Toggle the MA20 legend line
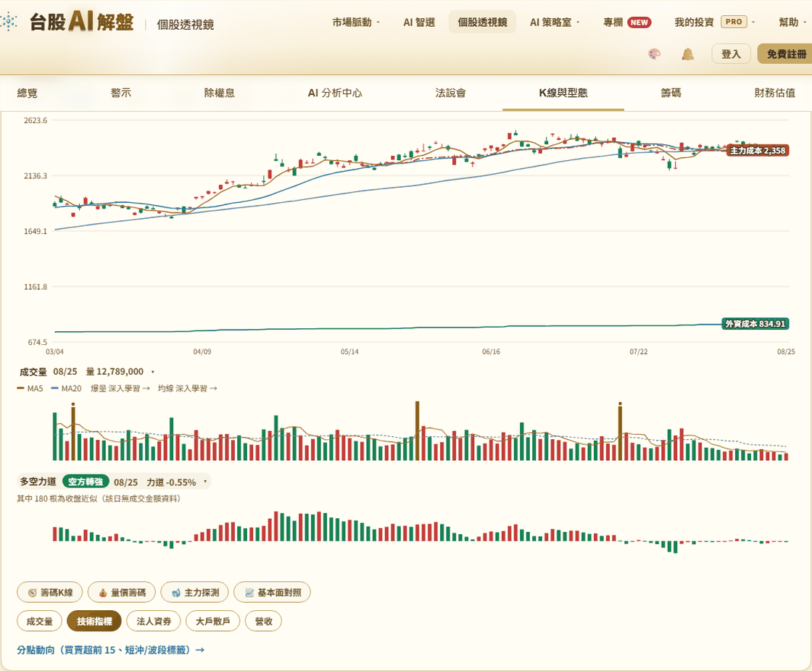 (x=66, y=388)
